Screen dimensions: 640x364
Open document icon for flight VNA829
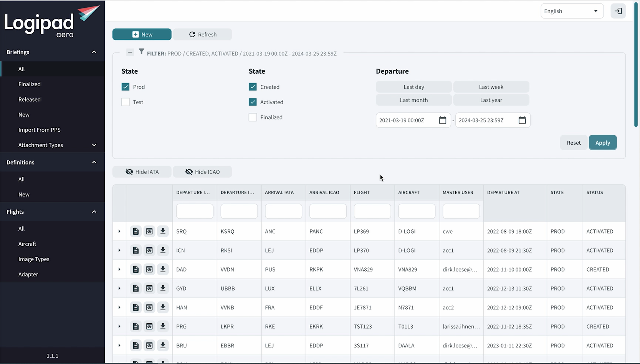point(136,269)
